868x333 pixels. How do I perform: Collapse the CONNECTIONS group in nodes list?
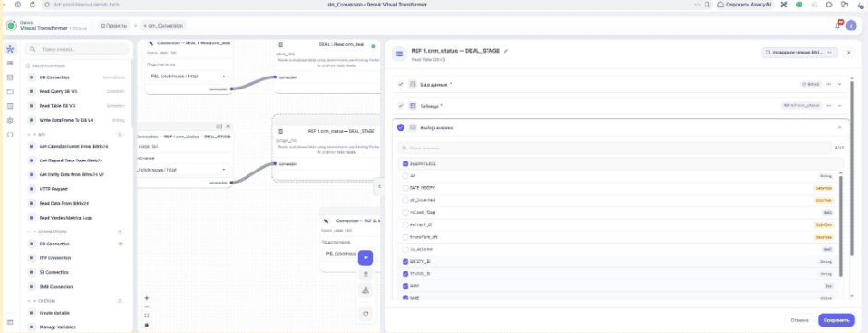click(x=29, y=232)
